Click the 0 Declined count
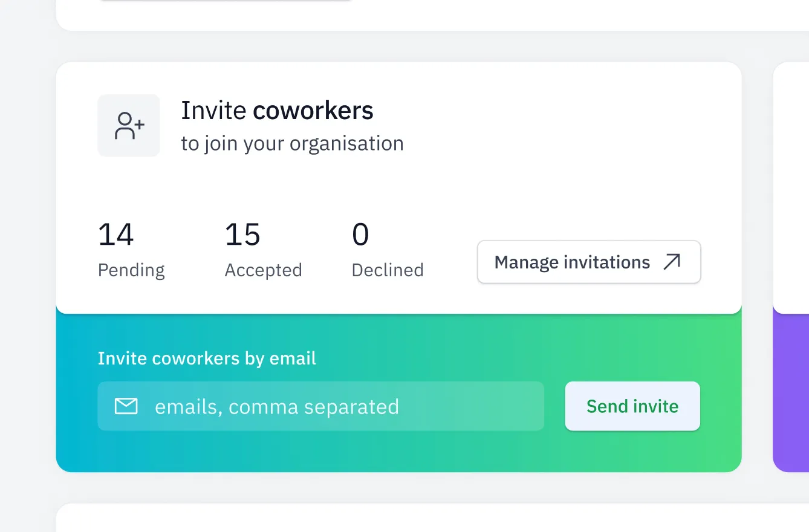 (360, 235)
